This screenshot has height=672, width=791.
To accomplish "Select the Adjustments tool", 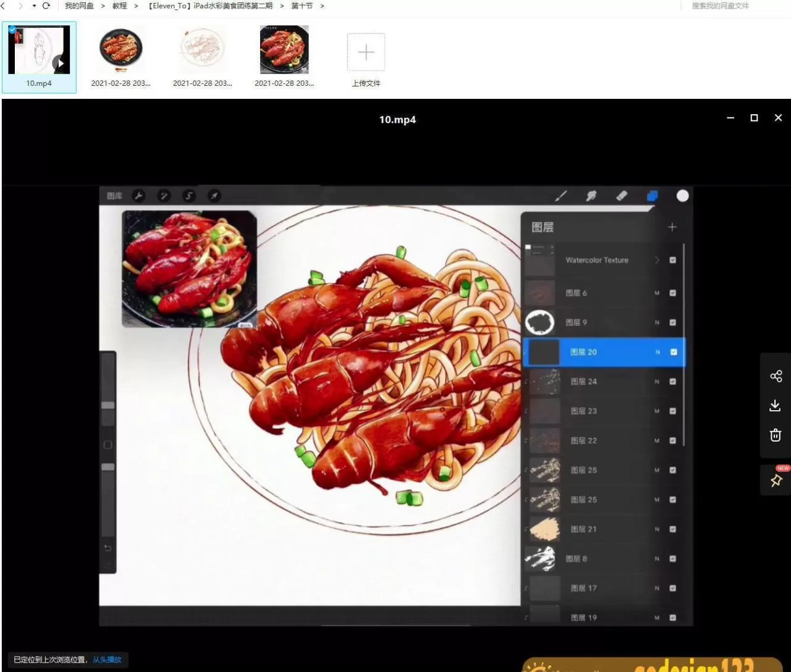I will [164, 196].
